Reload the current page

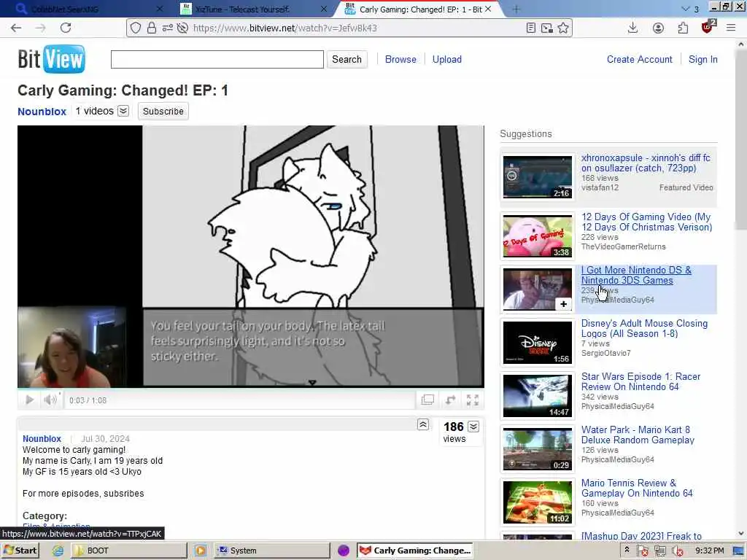[x=66, y=28]
